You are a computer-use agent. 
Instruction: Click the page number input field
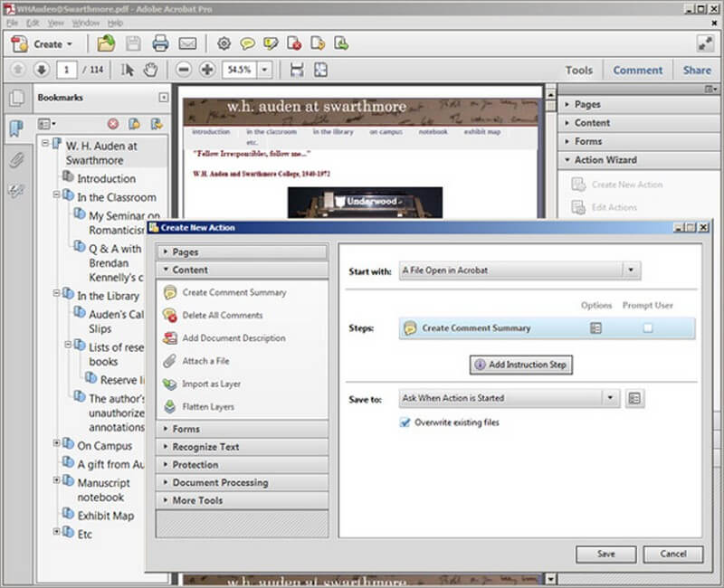[x=66, y=70]
